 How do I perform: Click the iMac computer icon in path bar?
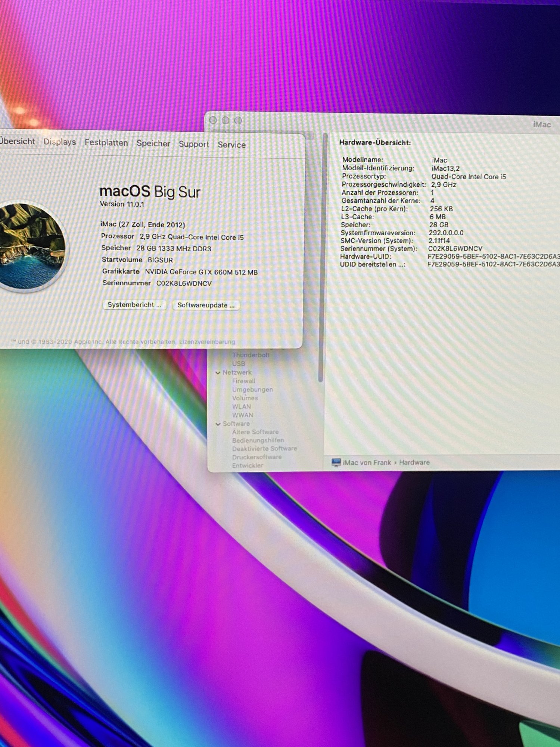[336, 463]
